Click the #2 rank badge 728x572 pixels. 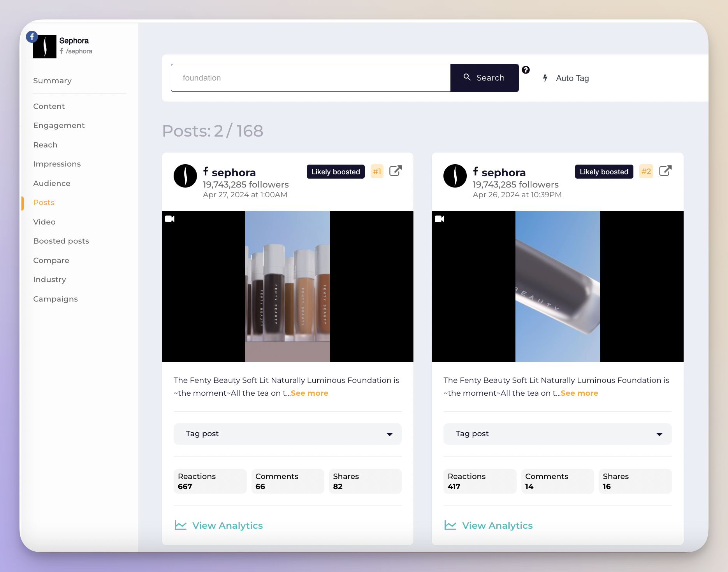(646, 172)
